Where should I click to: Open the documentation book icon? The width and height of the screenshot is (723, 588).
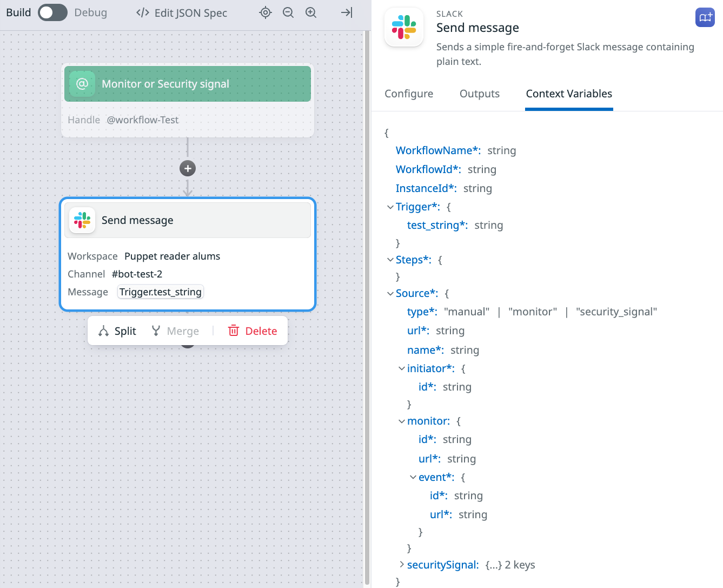(705, 17)
